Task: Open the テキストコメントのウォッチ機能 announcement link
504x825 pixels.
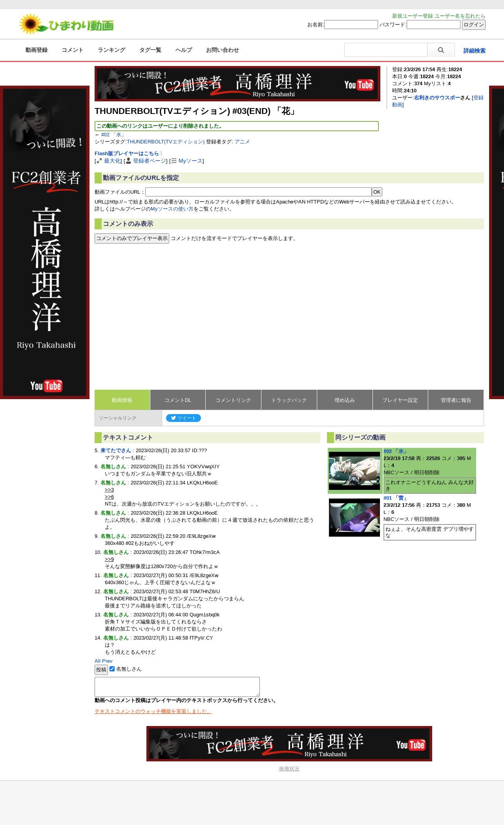Action: 153,711
